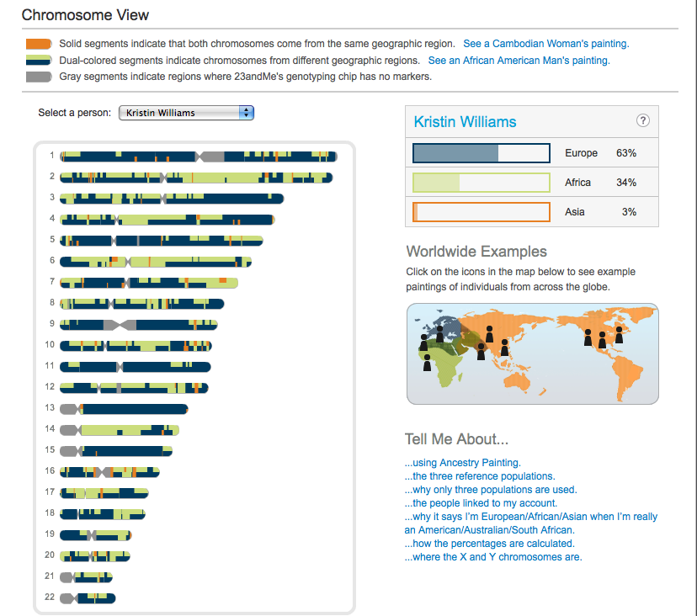Click '...where the X and Y chromosomes are'
The height and width of the screenshot is (616, 697).
[x=492, y=557]
